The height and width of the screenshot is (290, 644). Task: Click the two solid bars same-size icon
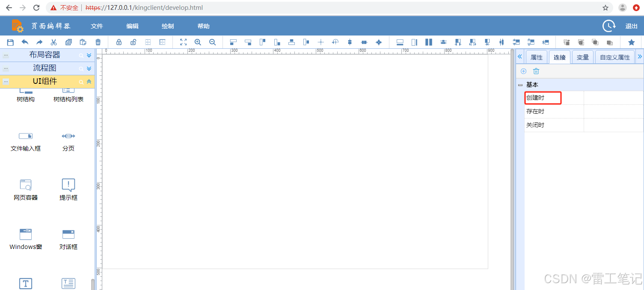(x=429, y=42)
